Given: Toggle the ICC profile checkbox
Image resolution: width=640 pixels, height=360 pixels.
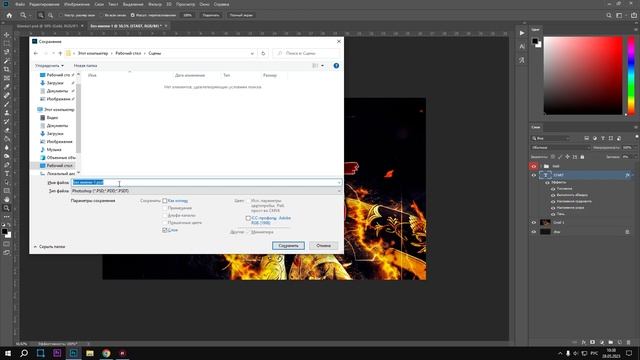Looking at the screenshot, I should [248, 218].
